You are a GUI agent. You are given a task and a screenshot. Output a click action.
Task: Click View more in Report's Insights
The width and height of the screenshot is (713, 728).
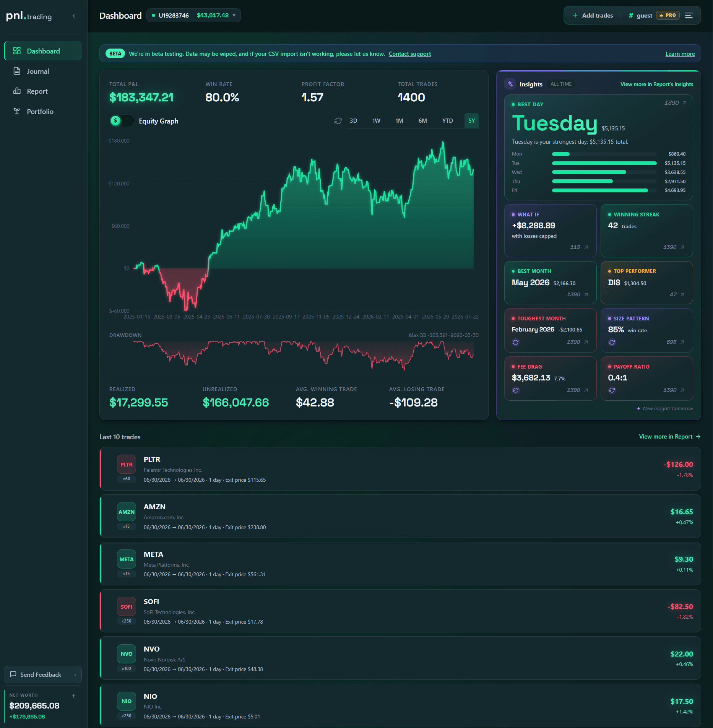656,84
